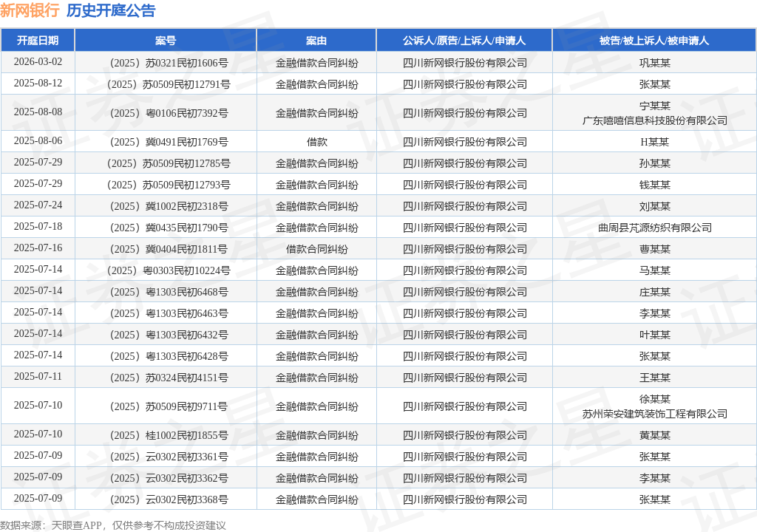757x532 pixels.
Task: Select case number 云0302民初3361号
Action: point(169,457)
